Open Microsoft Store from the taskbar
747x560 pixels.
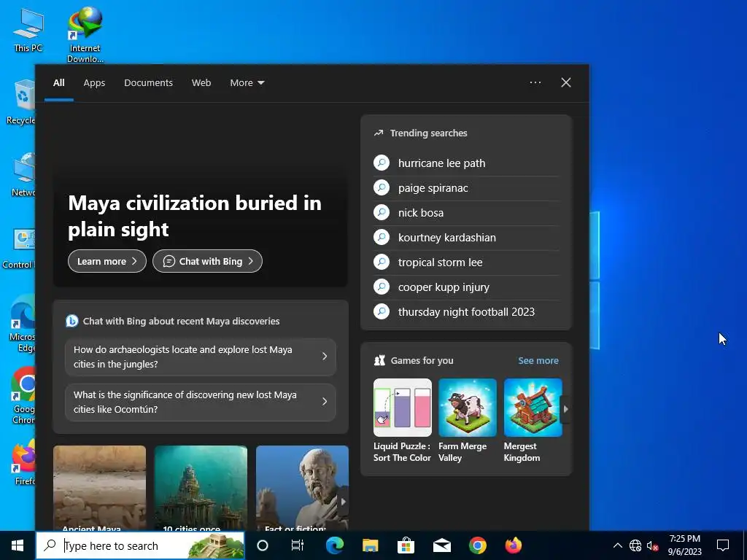coord(406,545)
